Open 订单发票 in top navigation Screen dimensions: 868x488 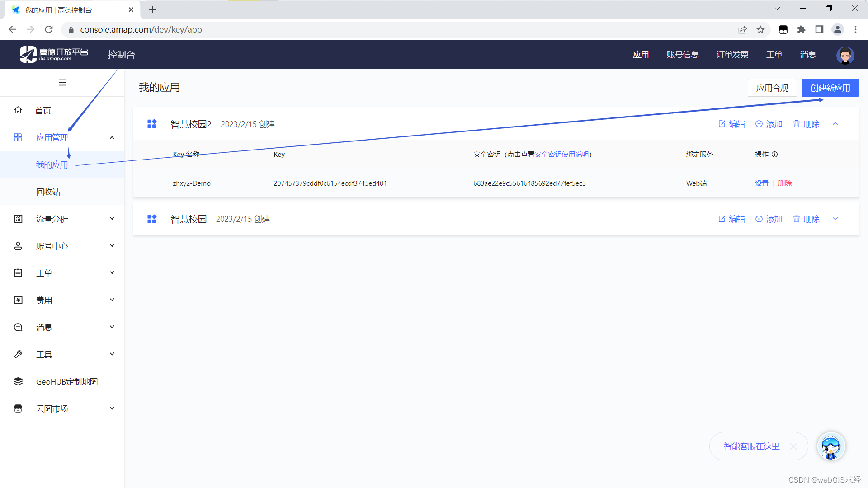[732, 55]
